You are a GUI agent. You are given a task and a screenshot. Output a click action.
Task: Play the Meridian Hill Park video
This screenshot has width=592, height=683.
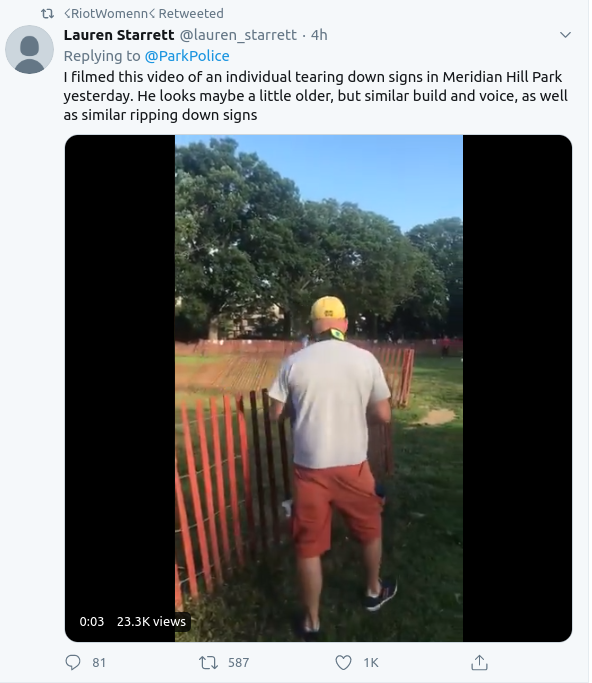[x=319, y=388]
